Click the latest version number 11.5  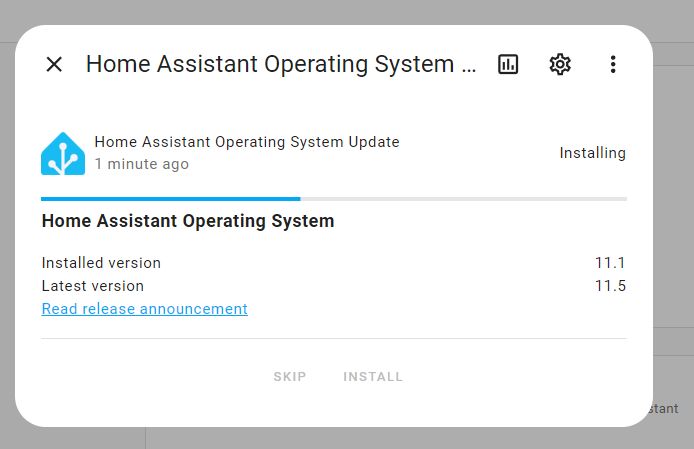click(609, 286)
